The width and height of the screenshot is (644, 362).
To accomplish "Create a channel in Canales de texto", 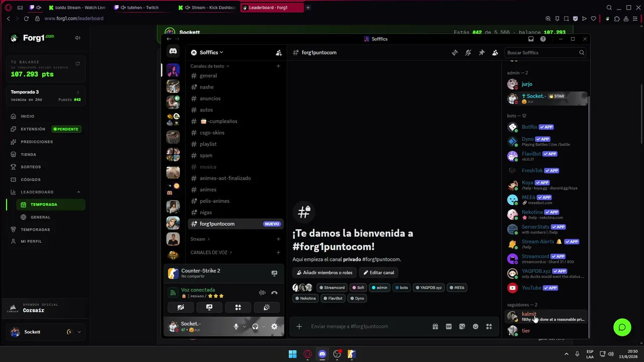I will pos(278,66).
